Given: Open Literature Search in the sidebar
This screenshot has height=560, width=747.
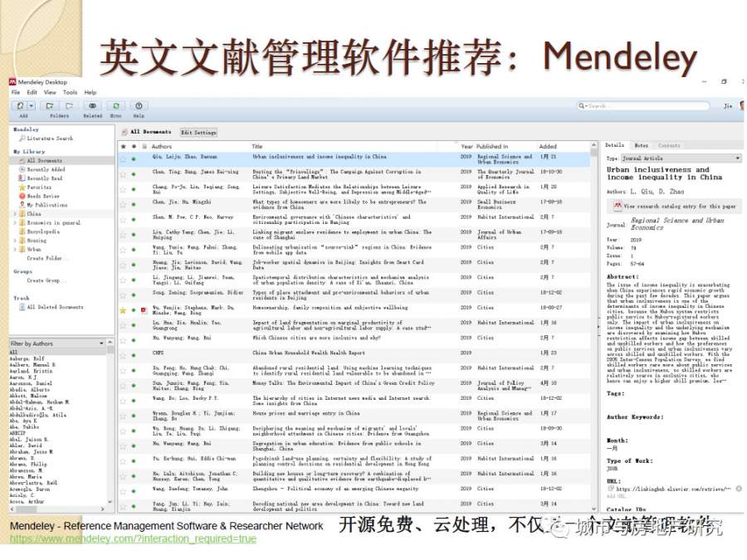Looking at the screenshot, I should click(46, 139).
